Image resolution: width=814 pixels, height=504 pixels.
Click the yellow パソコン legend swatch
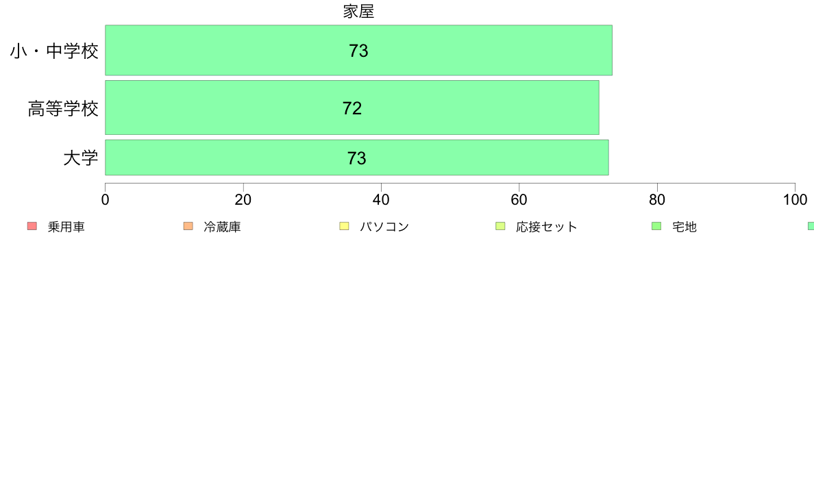[344, 226]
